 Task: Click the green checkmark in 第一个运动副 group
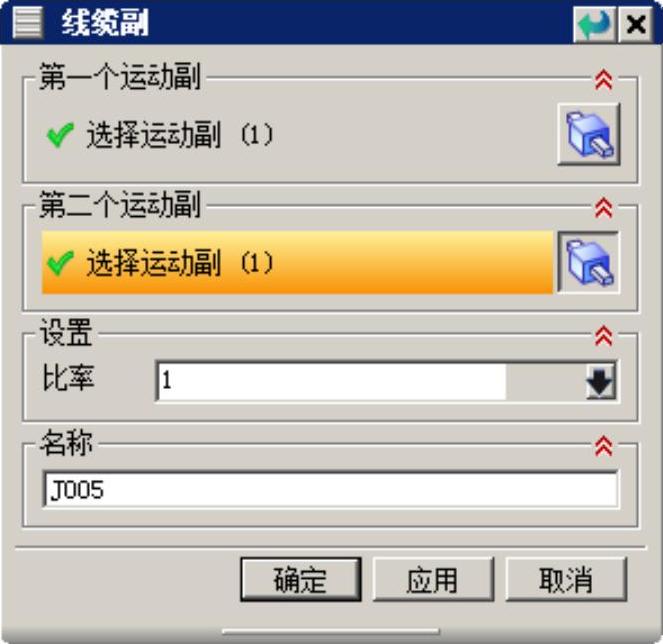(x=60, y=135)
